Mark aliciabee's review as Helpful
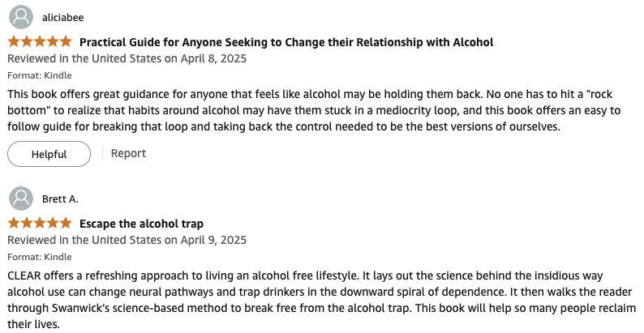This screenshot has width=644, height=333. tap(49, 154)
